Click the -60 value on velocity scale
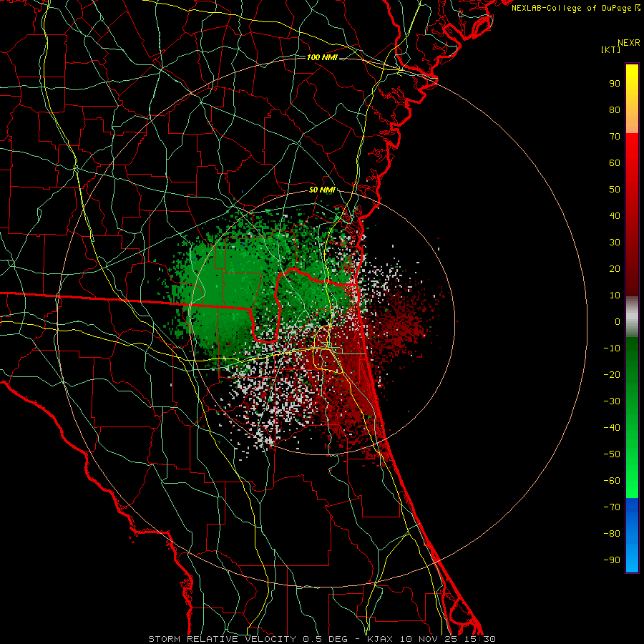The image size is (644, 644). (x=612, y=481)
